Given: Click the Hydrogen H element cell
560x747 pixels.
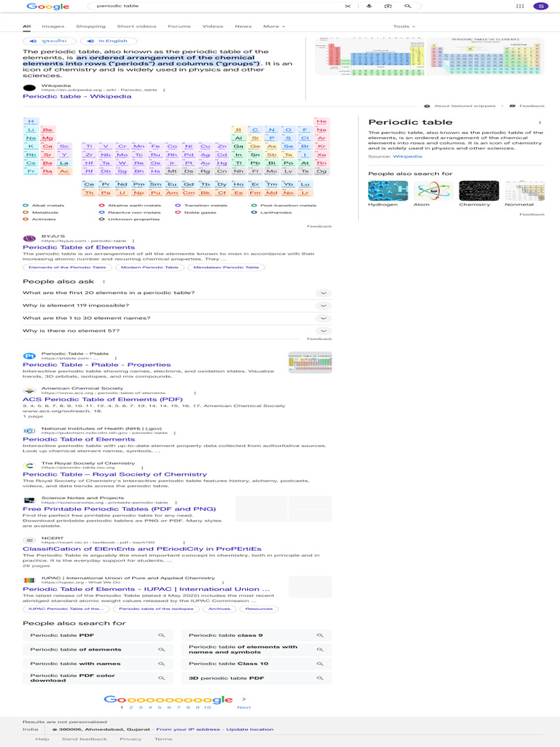Looking at the screenshot, I should tap(31, 122).
